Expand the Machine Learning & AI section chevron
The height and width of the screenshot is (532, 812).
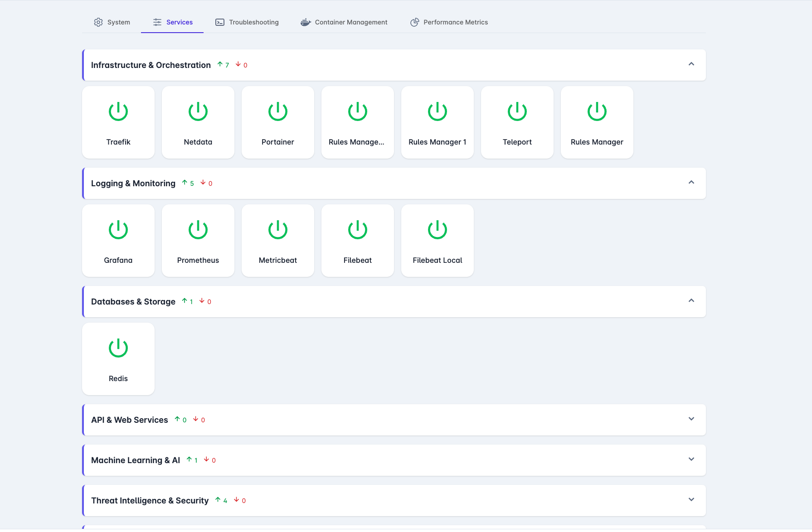[x=691, y=459]
